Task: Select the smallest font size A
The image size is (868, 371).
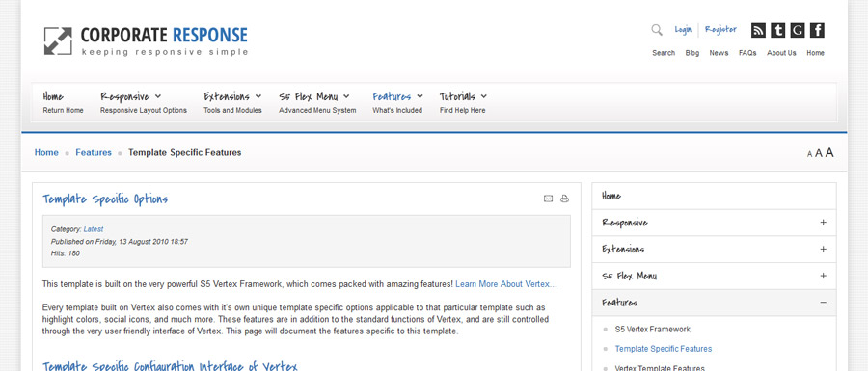Action: (x=809, y=154)
